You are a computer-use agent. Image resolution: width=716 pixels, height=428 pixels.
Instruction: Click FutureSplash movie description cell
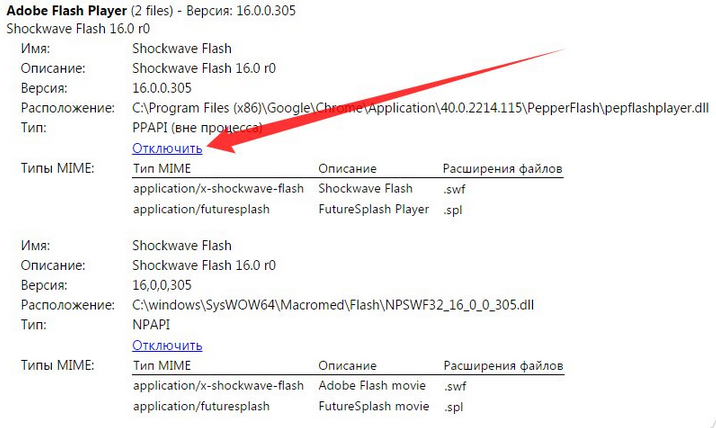pos(374,406)
